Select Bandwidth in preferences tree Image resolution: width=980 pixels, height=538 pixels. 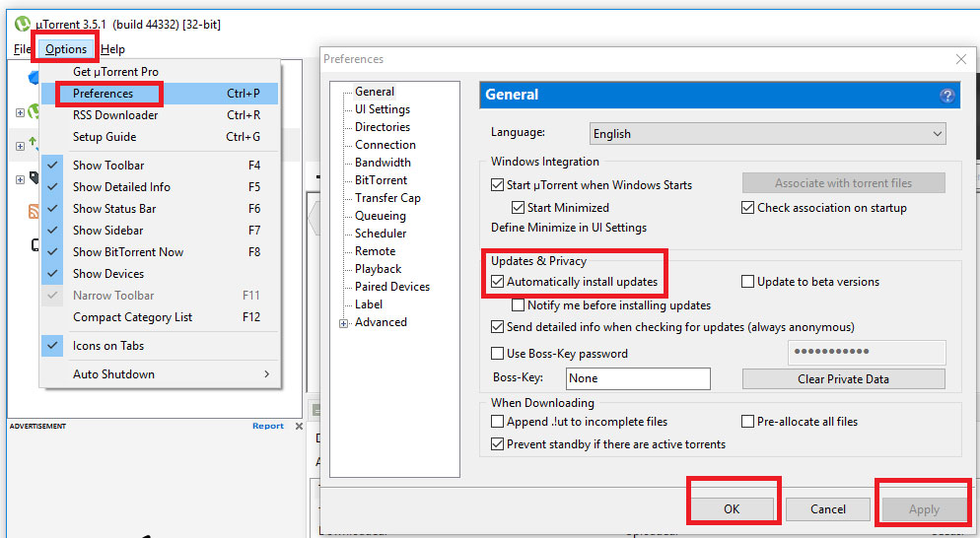(383, 163)
